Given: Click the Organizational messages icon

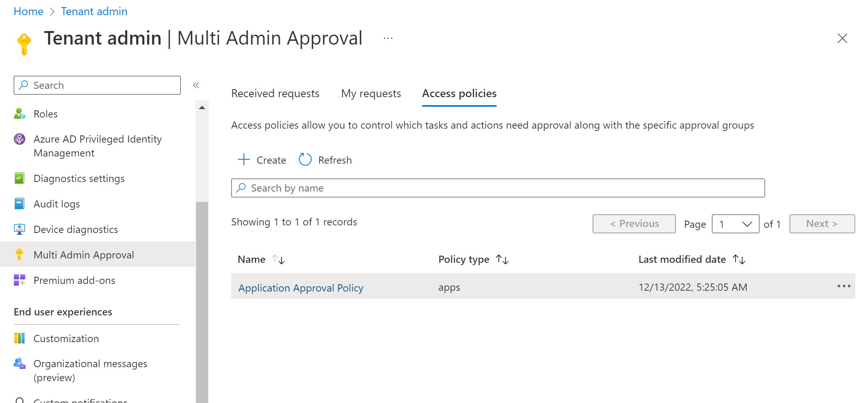Looking at the screenshot, I should (20, 364).
